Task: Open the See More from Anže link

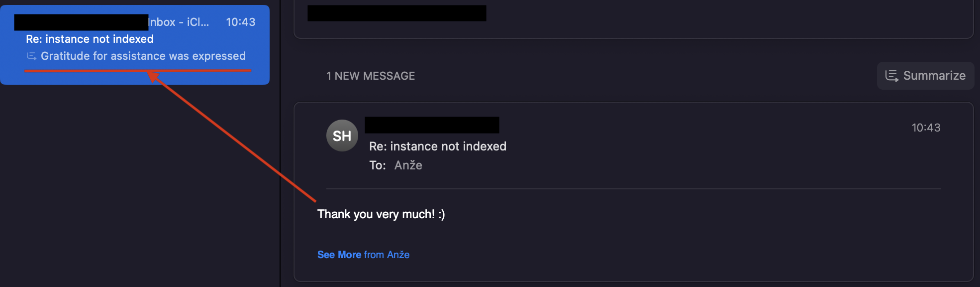Action: click(x=363, y=255)
